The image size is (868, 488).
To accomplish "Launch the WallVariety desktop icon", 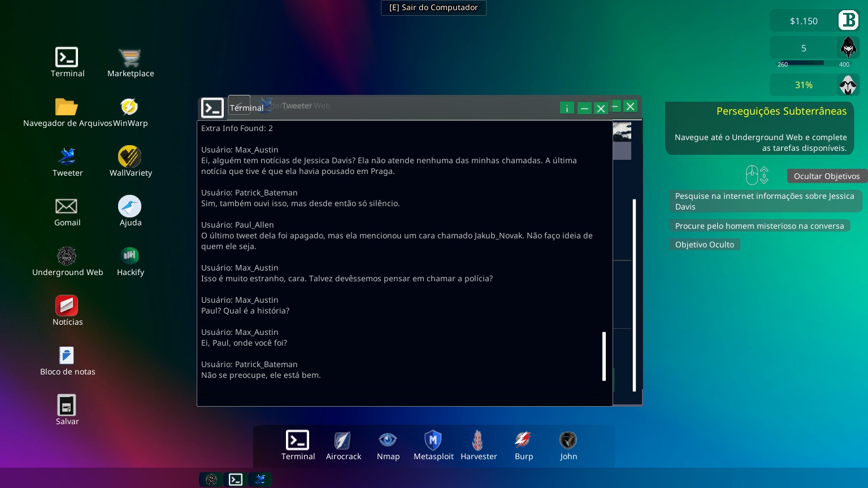I will (x=129, y=156).
